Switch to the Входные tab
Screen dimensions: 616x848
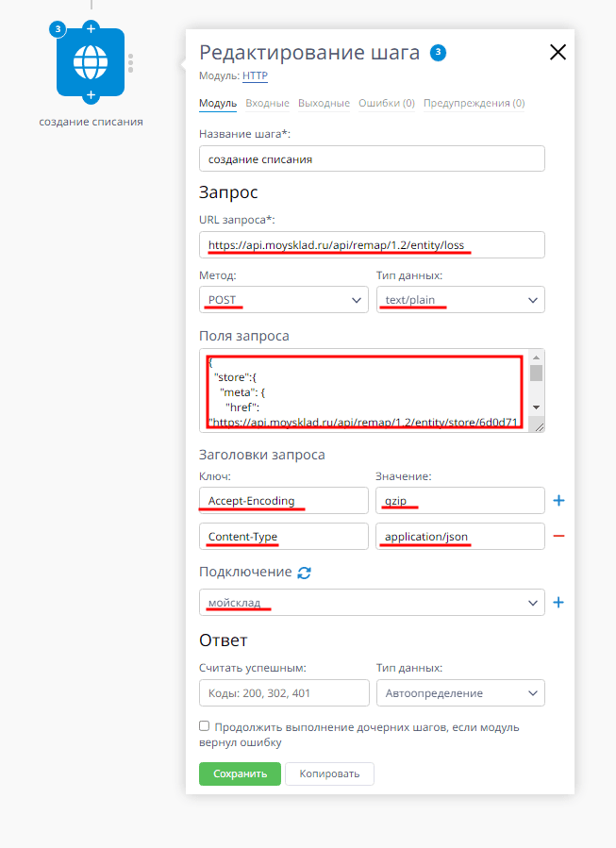[x=266, y=103]
